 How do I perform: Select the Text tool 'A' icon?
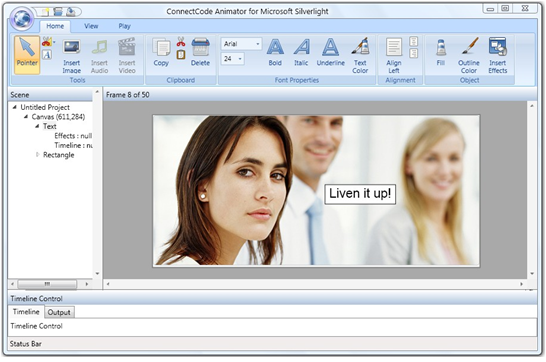point(47,55)
